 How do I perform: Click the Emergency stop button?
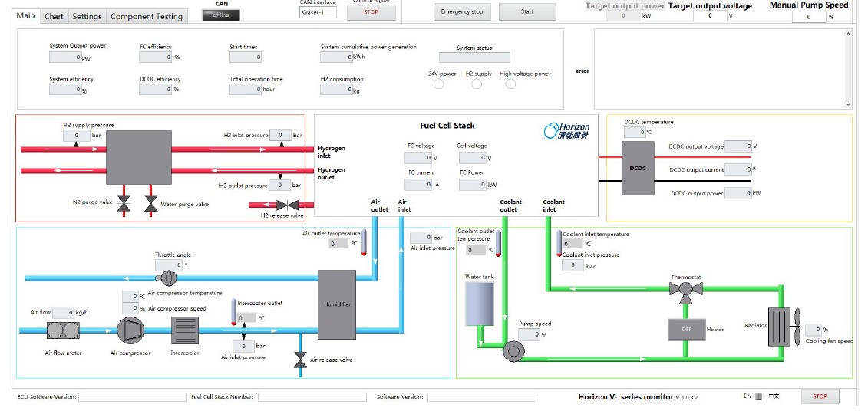tap(462, 11)
